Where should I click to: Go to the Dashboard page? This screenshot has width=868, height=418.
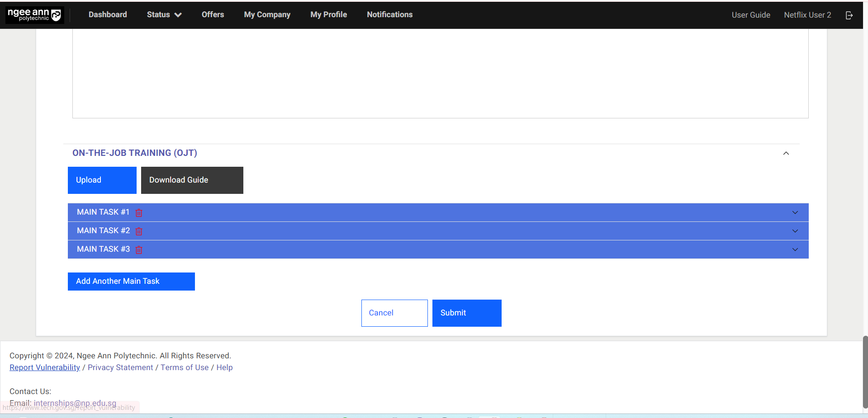pyautogui.click(x=108, y=15)
